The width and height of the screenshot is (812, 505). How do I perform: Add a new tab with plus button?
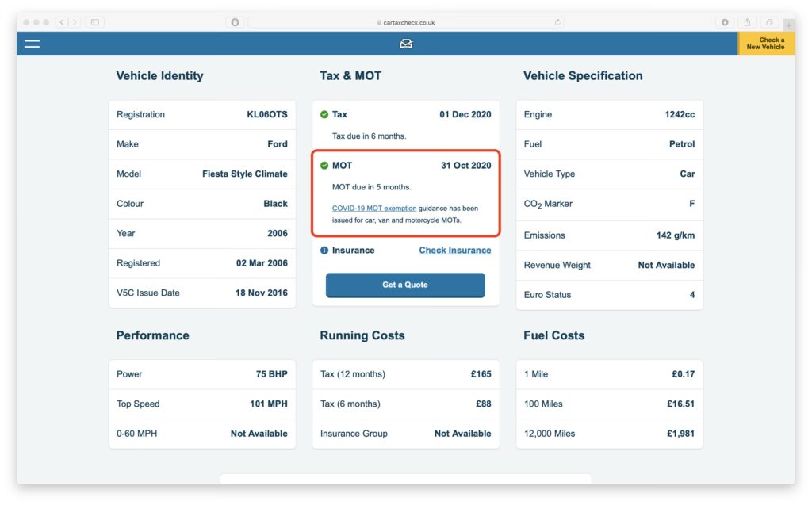[x=788, y=25]
